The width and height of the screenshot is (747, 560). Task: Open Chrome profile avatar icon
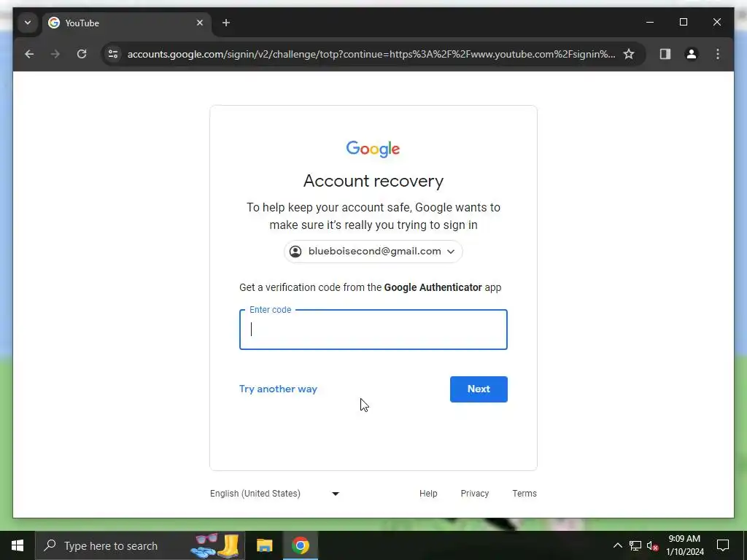(x=692, y=54)
